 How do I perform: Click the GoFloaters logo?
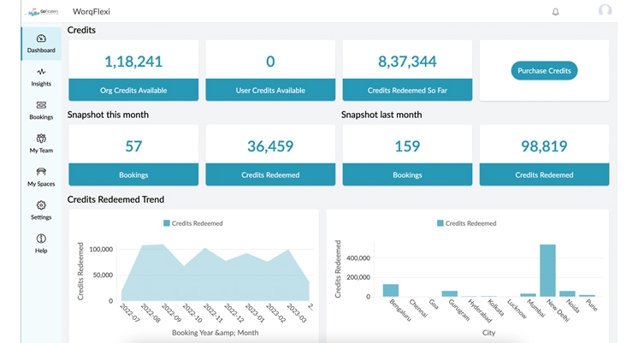tap(41, 12)
